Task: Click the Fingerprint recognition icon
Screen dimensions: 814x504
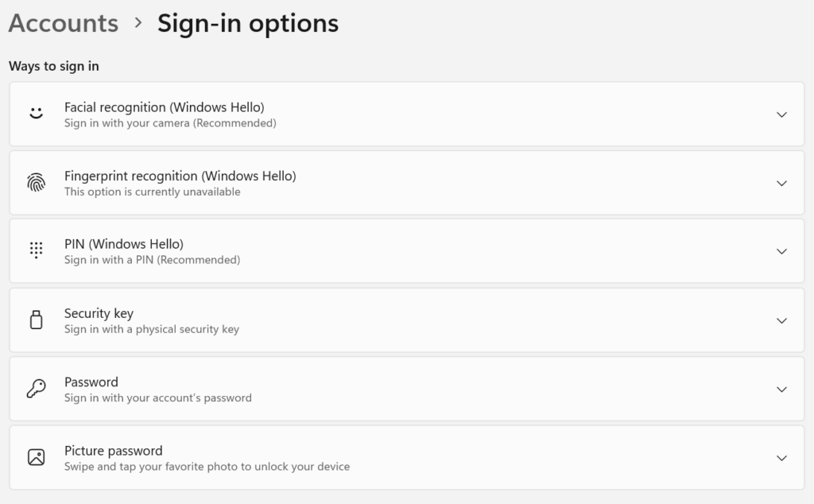Action: coord(36,183)
